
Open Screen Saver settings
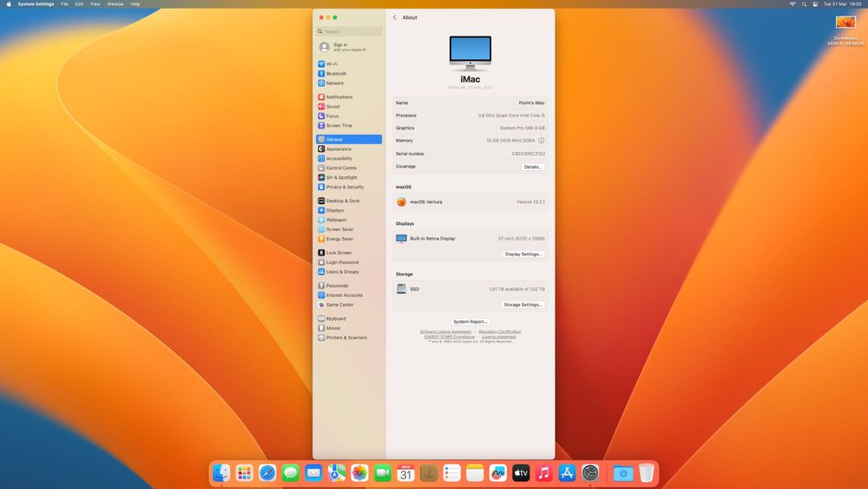[349, 229]
